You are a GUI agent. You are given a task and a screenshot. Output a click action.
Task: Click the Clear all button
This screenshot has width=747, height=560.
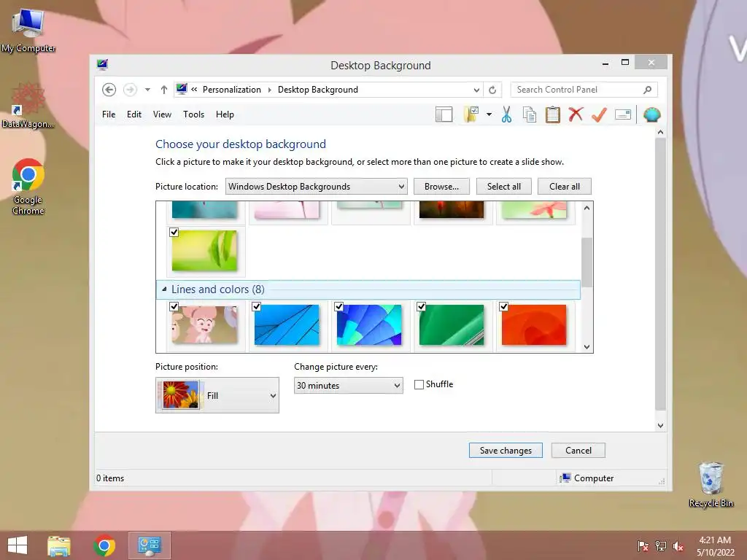pos(565,187)
